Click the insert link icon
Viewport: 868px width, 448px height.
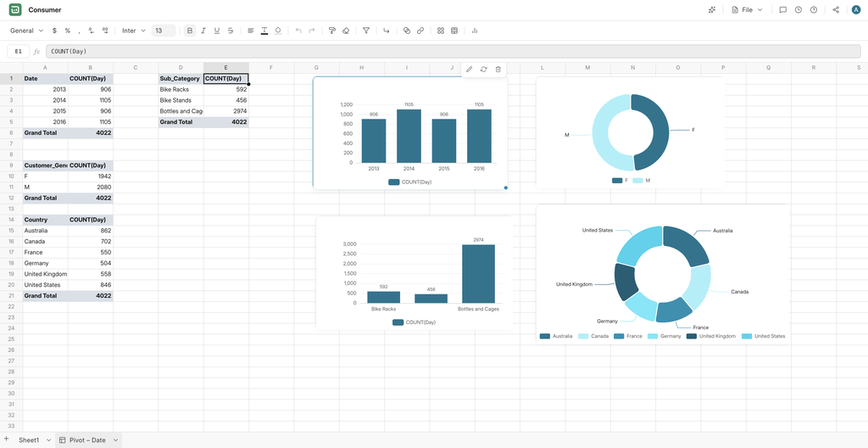coord(420,31)
